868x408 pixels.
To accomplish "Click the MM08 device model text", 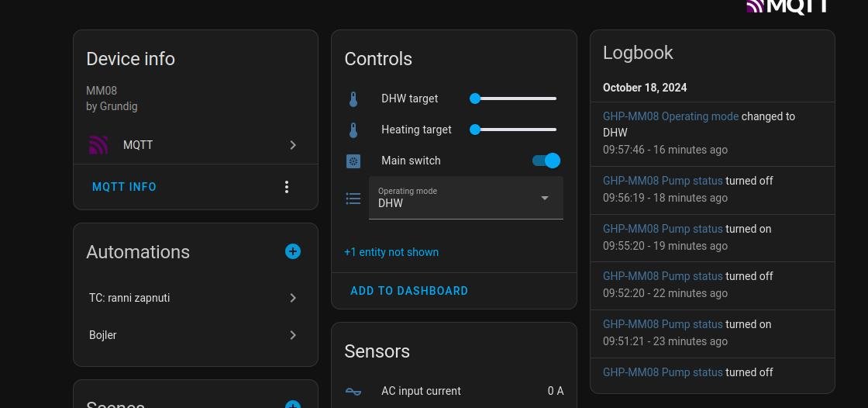I will [x=102, y=91].
